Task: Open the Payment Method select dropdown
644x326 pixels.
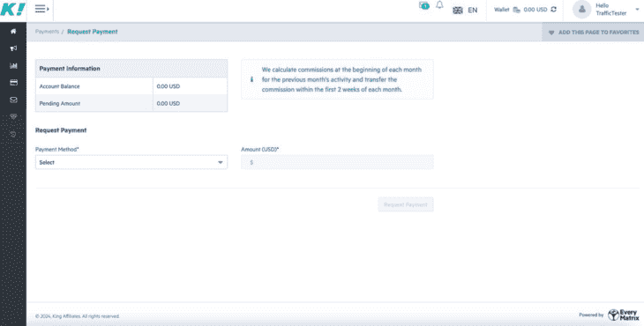Action: click(x=131, y=162)
